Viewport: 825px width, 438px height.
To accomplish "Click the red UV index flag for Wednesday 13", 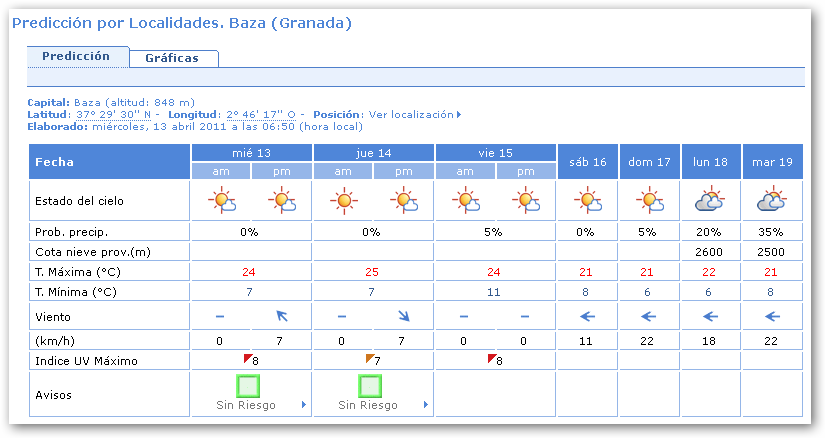I will coord(249,357).
